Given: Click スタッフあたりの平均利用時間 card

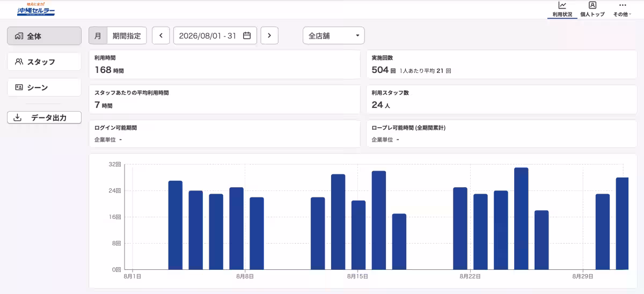Looking at the screenshot, I should [224, 99].
